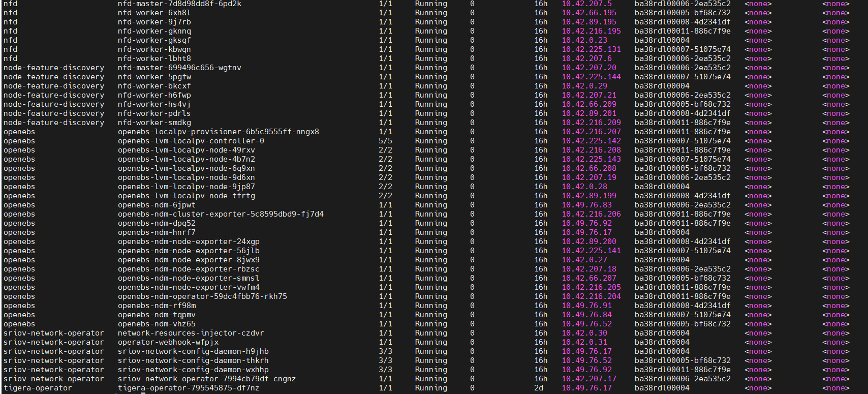Click IP address 10.42.216.207
The image size is (868, 394).
tap(592, 132)
